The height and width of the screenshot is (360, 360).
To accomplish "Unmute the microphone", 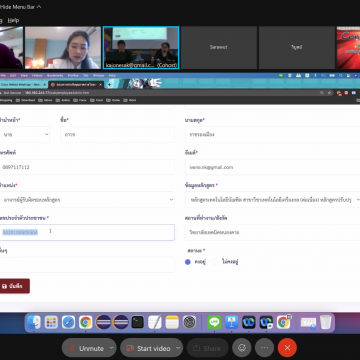I will point(86,348).
